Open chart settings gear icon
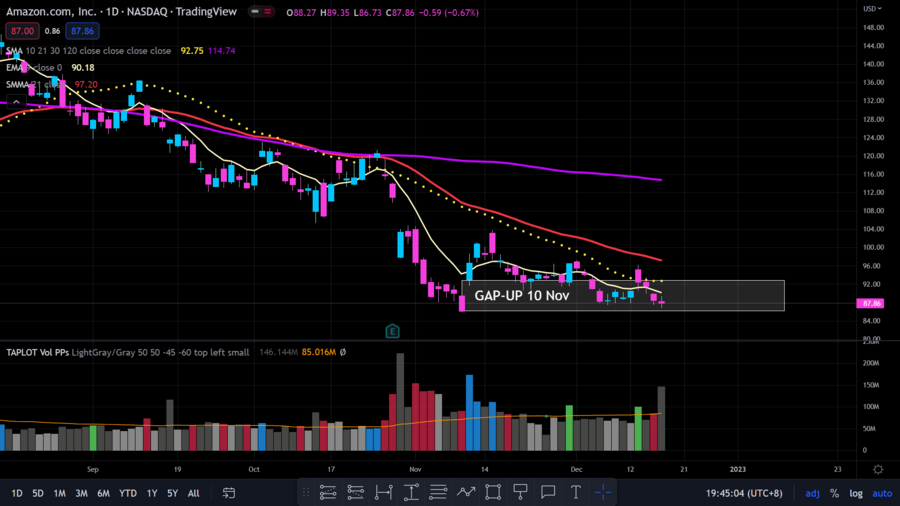900x506 pixels. pos(878,469)
